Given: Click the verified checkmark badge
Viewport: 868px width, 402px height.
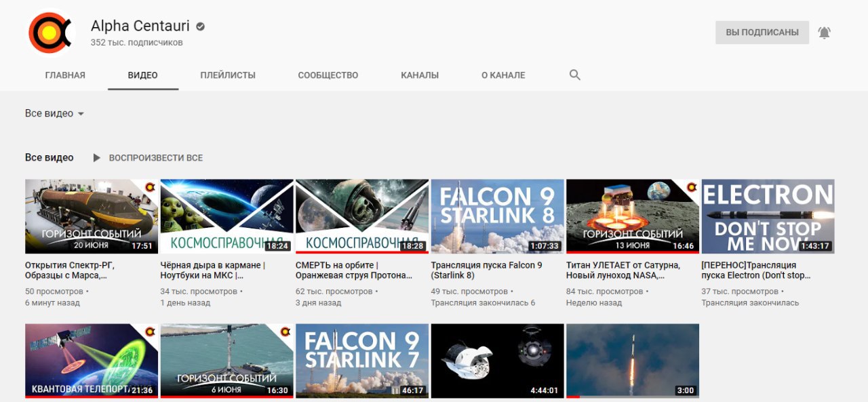Looking at the screenshot, I should point(201,27).
